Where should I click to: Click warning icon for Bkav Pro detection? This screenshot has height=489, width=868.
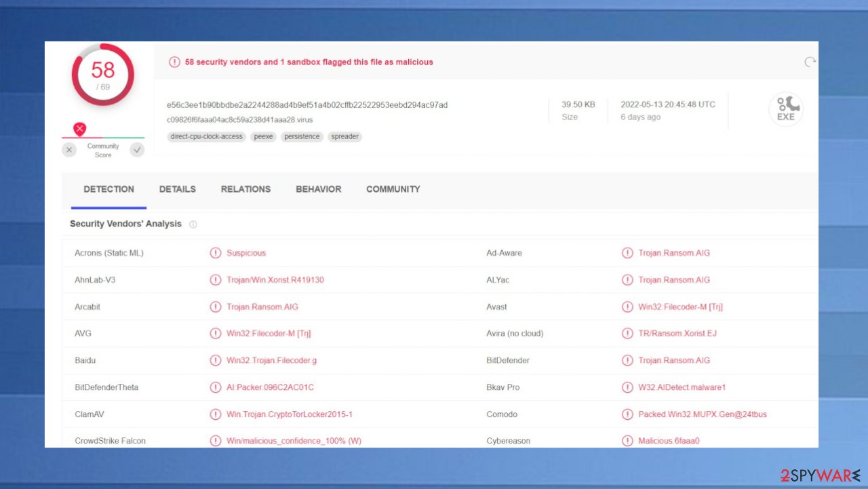[627, 387]
